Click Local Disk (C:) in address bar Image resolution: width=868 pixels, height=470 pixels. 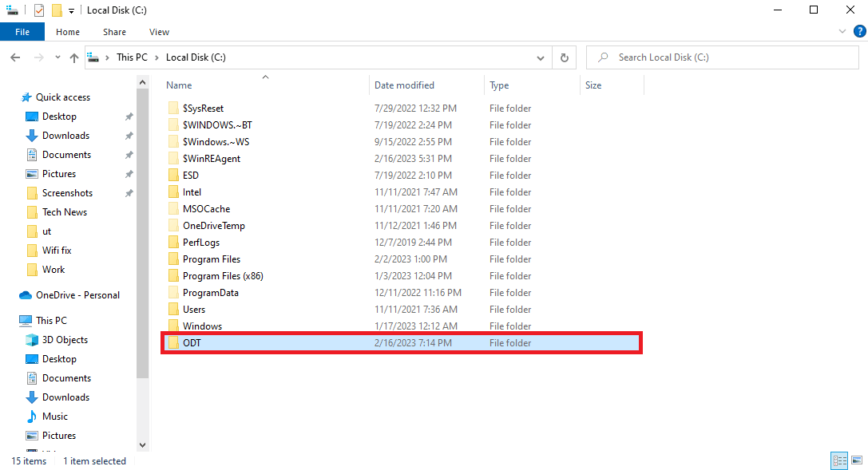pyautogui.click(x=196, y=57)
